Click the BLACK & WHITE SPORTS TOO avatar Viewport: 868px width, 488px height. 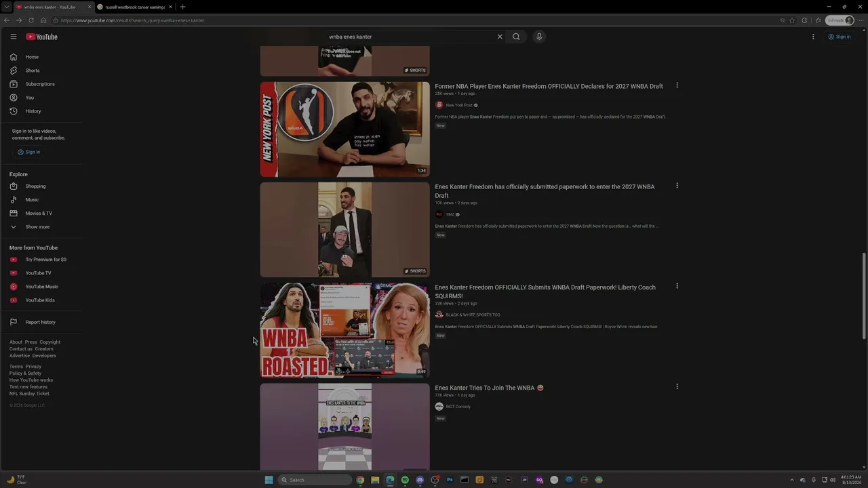click(x=439, y=314)
